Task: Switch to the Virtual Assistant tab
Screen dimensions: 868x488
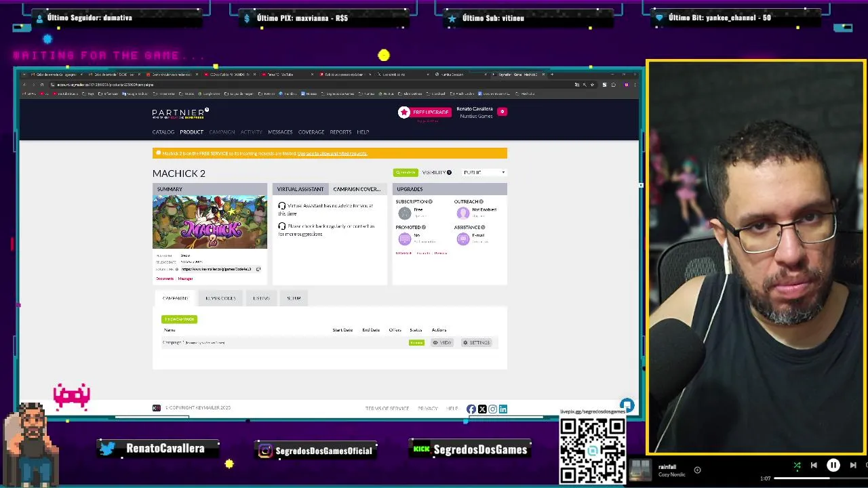Action: pos(300,189)
